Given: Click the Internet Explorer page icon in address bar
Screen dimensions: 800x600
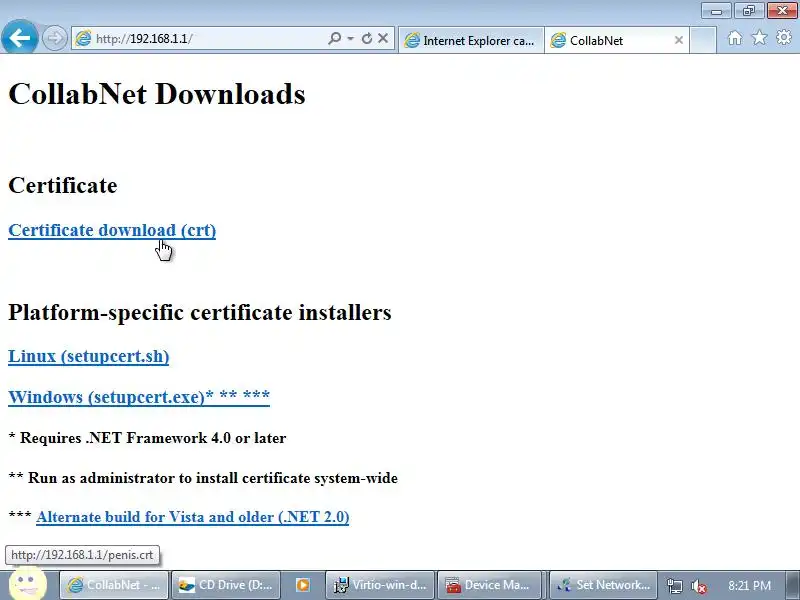Looking at the screenshot, I should pos(83,39).
